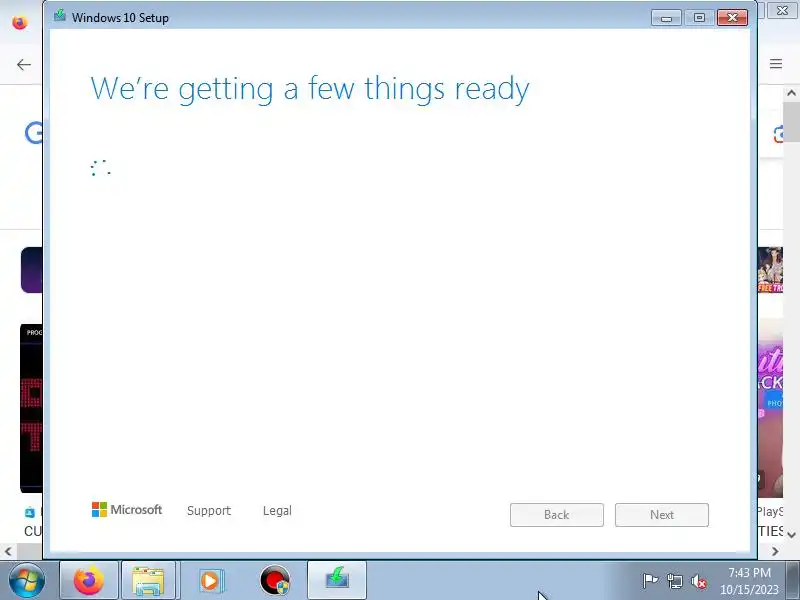This screenshot has width=800, height=600.
Task: Click the Windows 10 Setup title bar icon
Action: [x=60, y=15]
